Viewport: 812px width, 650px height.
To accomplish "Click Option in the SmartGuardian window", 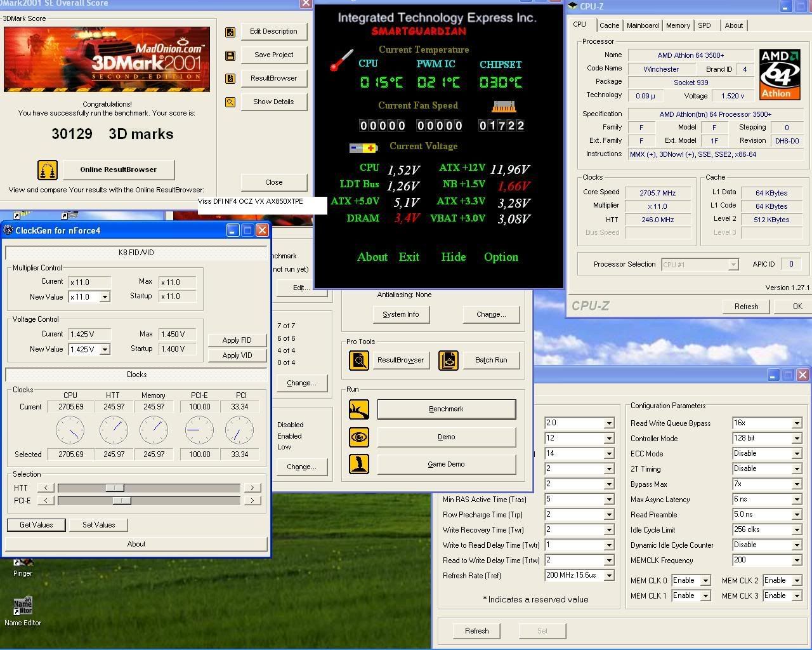I will [501, 257].
